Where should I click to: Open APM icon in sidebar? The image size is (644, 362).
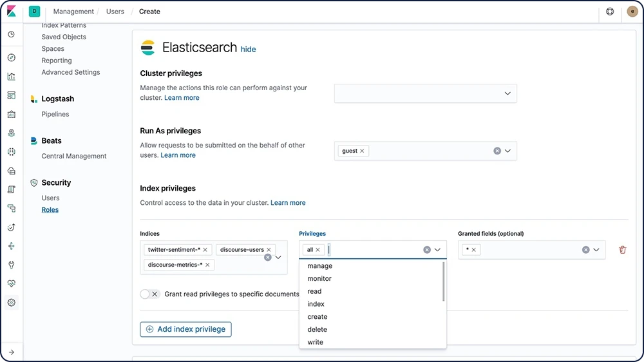tap(12, 208)
